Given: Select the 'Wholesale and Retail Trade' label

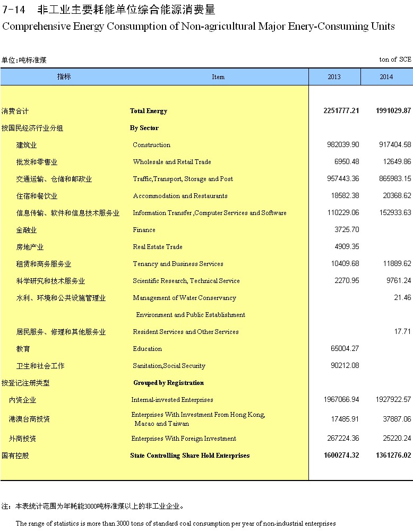Looking at the screenshot, I should click(x=171, y=162).
